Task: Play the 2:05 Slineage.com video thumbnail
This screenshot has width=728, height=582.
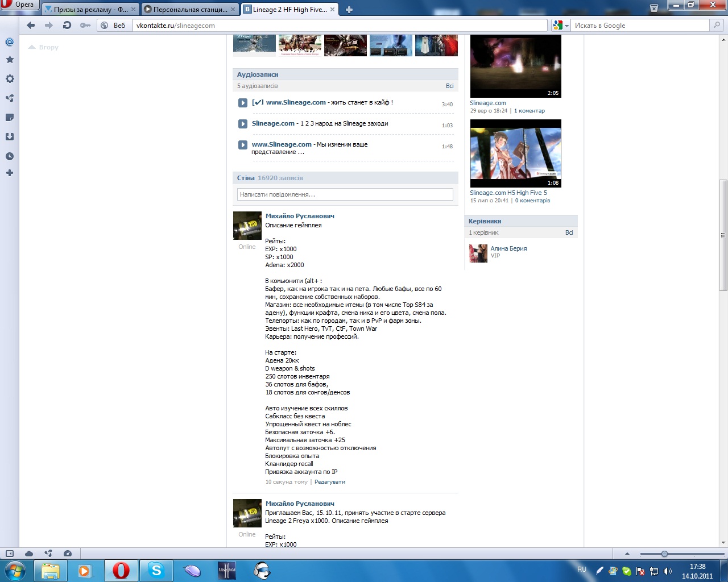Action: coord(516,66)
